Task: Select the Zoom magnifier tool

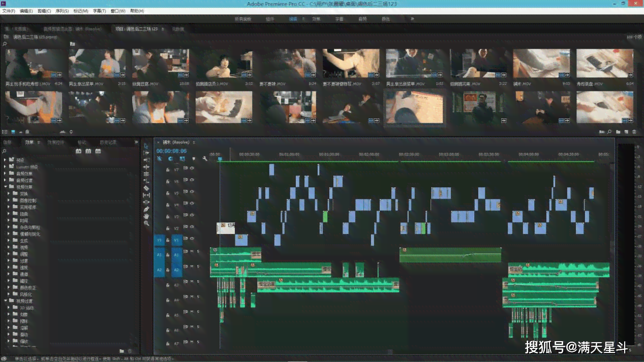Action: [x=146, y=223]
